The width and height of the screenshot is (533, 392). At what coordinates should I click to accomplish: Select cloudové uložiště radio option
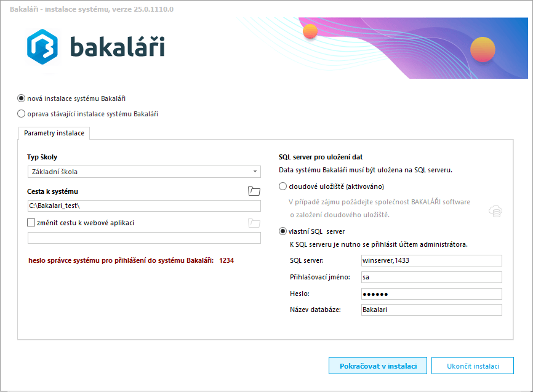(x=283, y=186)
